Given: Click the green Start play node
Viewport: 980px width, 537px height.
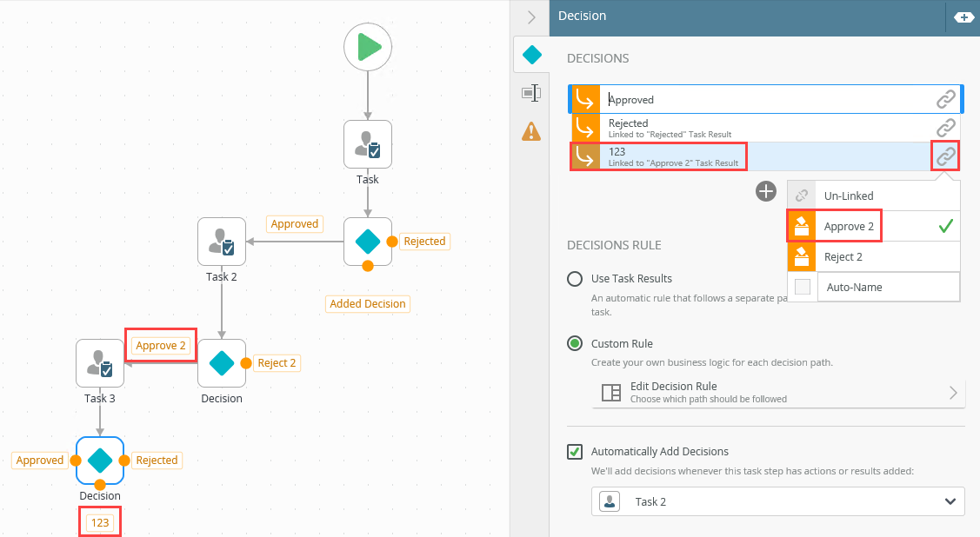Looking at the screenshot, I should point(368,47).
